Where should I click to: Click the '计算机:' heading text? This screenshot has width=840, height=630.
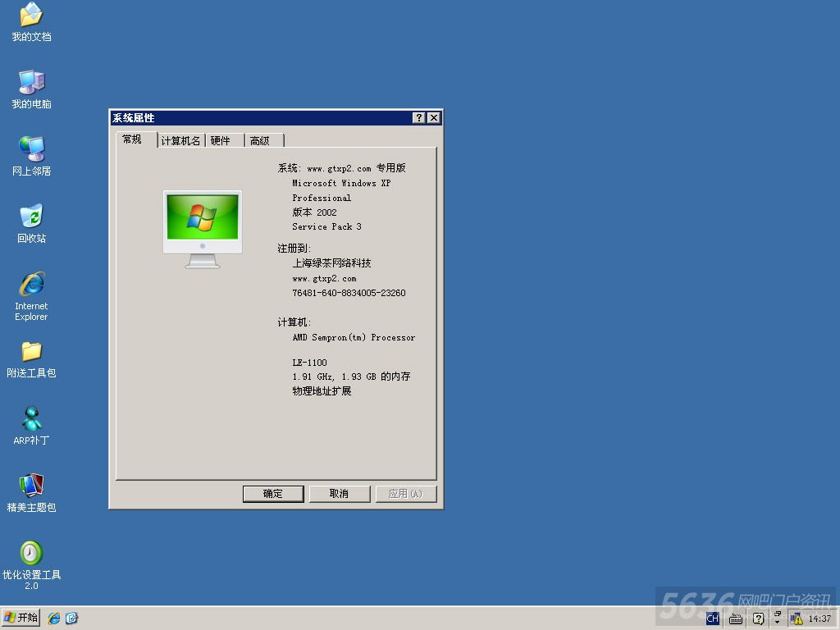click(x=294, y=322)
